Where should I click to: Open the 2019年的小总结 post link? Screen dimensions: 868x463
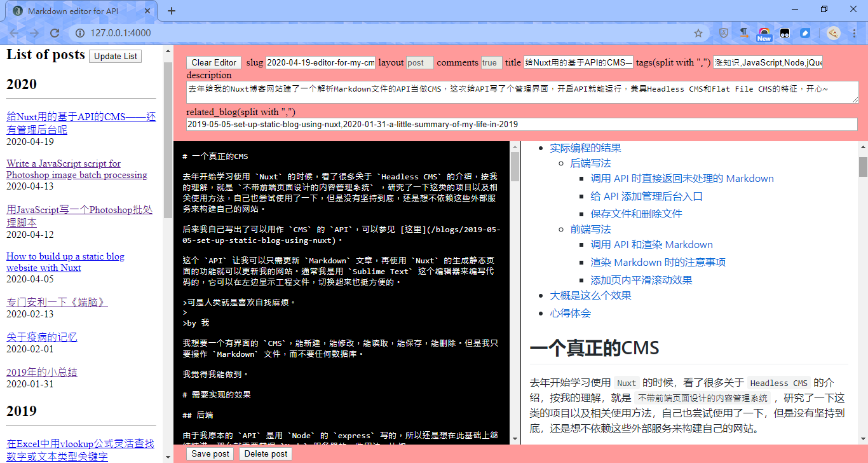click(42, 372)
